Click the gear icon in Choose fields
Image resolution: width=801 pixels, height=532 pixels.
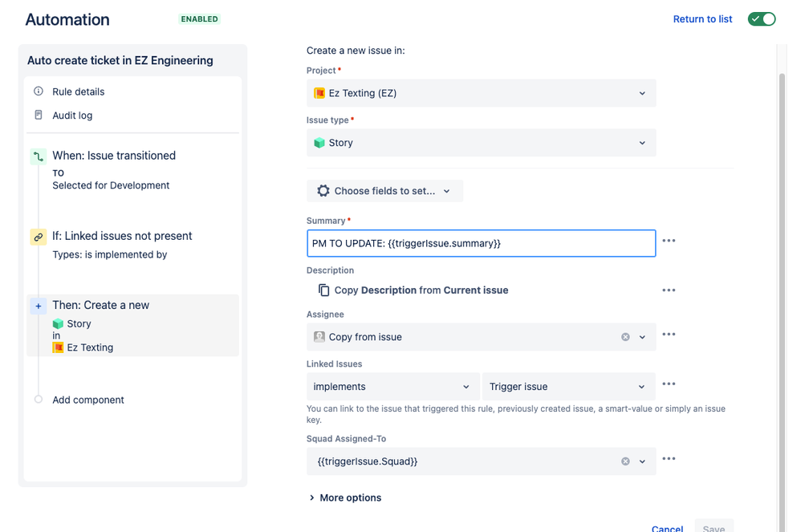pyautogui.click(x=323, y=190)
